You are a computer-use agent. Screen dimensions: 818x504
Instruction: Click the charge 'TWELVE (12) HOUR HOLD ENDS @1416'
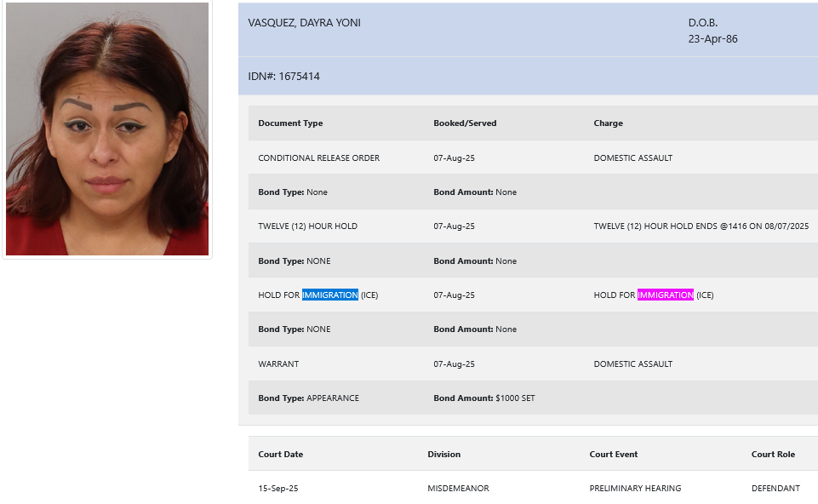701,226
